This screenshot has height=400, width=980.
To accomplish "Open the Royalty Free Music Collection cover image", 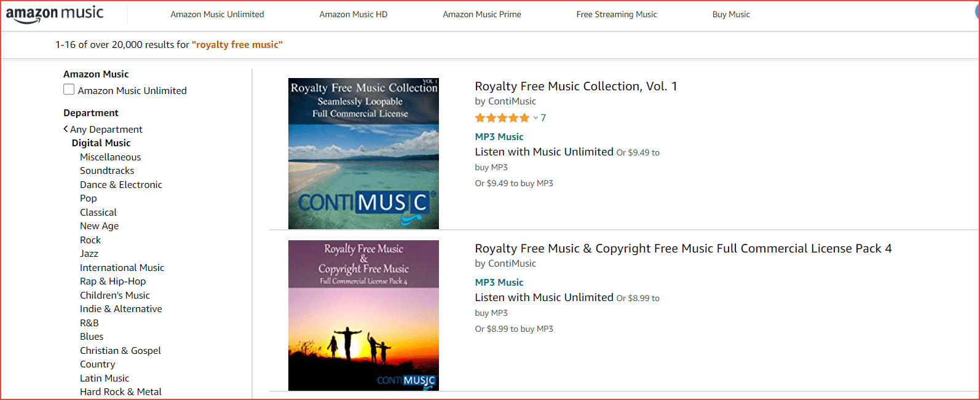I will [x=363, y=154].
